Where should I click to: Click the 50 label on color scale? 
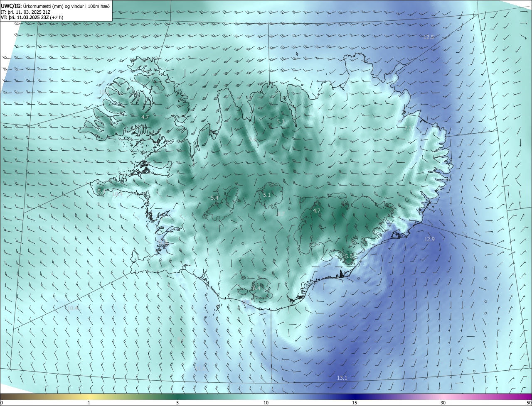tap(529, 403)
